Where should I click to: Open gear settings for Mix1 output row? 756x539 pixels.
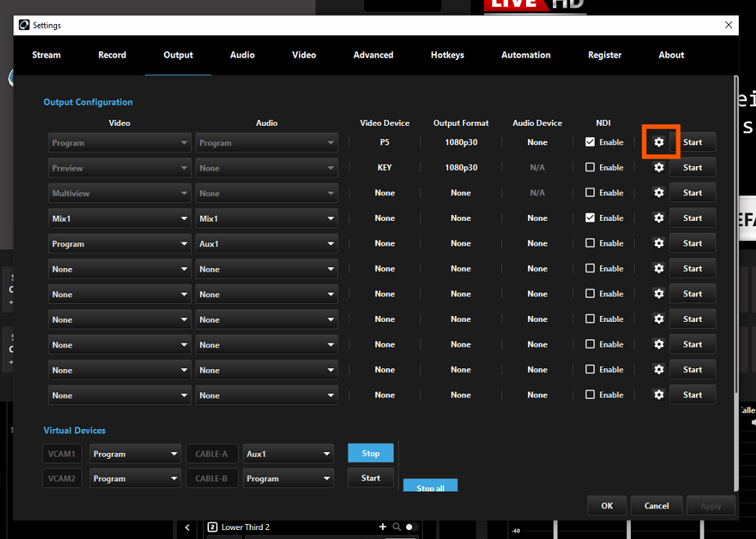point(659,218)
